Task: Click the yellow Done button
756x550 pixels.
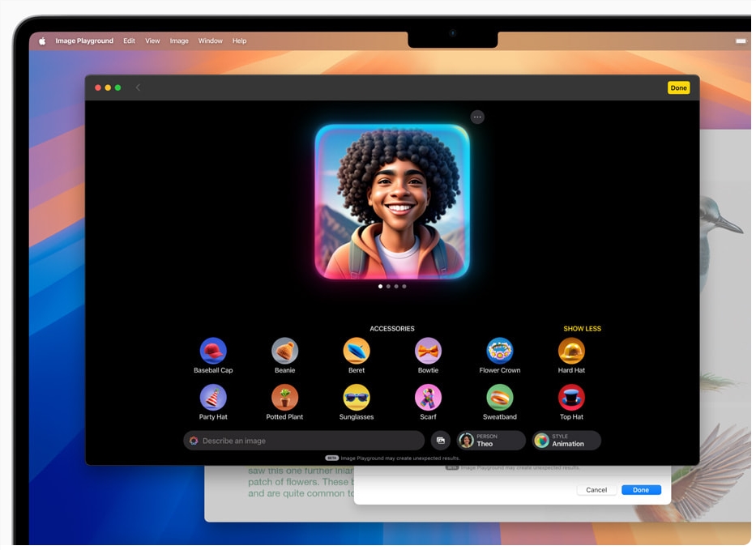Action: pos(678,88)
